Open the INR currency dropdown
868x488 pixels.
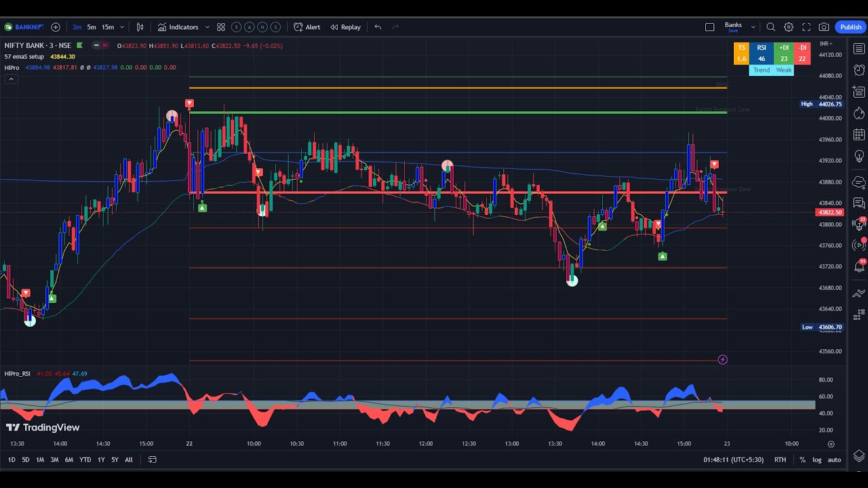tap(826, 43)
